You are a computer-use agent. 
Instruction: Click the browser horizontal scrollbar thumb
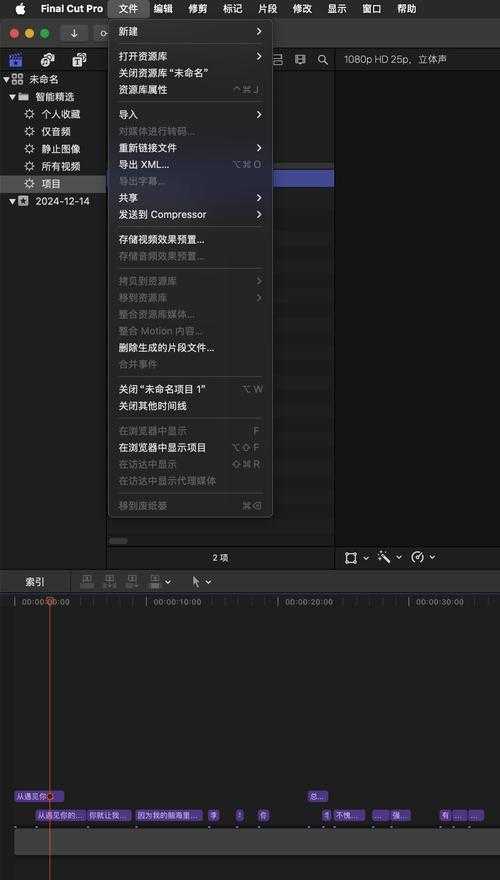118,541
